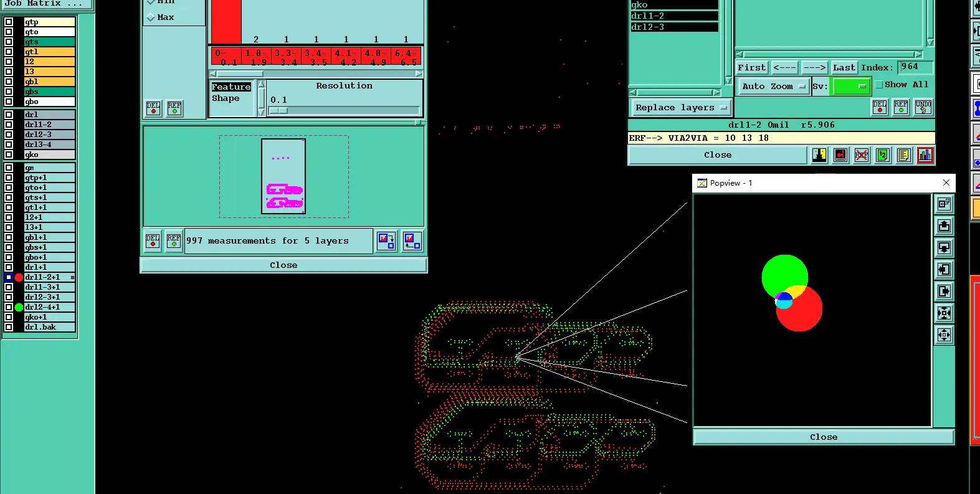Image resolution: width=980 pixels, height=494 pixels.
Task: Click the DEL icon beside the histogram
Action: pos(153,108)
